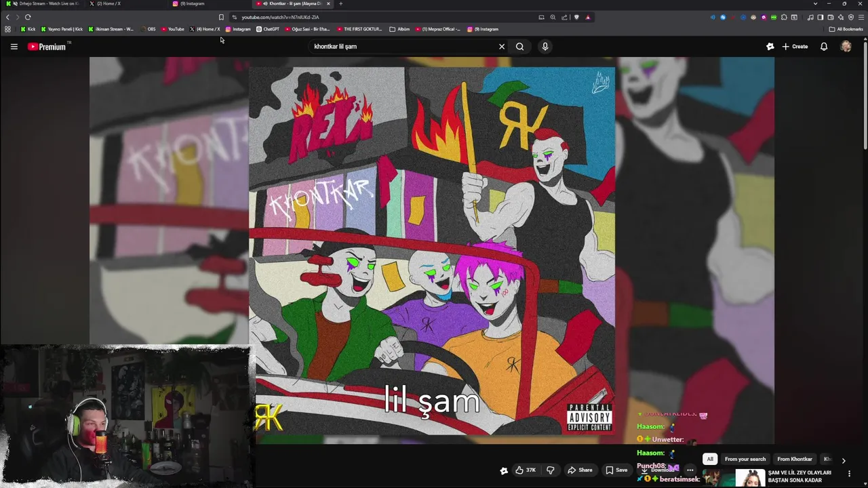Select the All filter chip

pos(710,459)
